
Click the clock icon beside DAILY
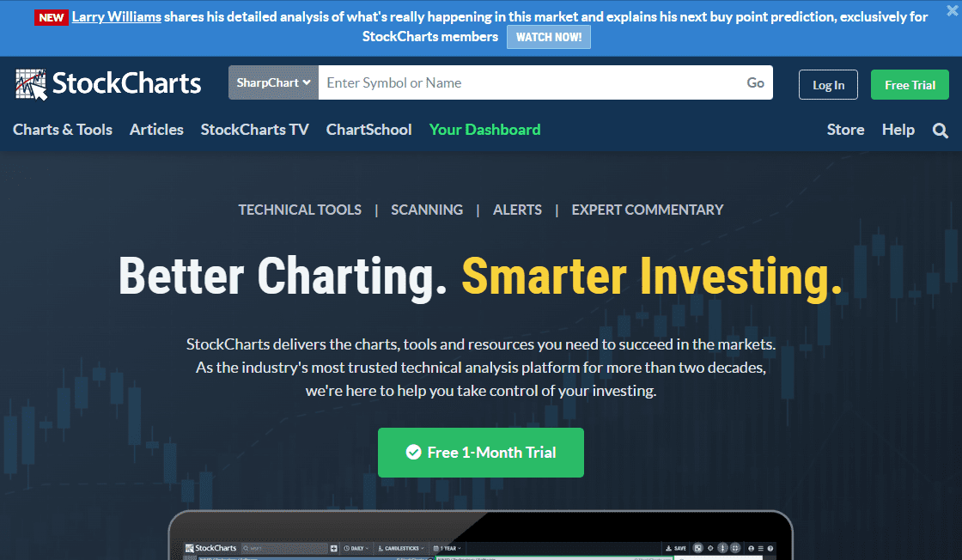tap(347, 548)
